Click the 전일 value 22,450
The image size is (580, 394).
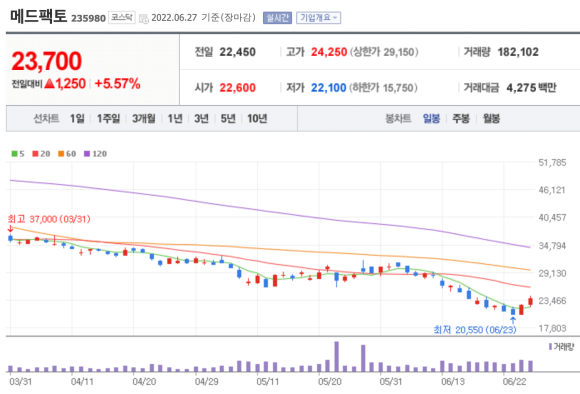pyautogui.click(x=237, y=52)
